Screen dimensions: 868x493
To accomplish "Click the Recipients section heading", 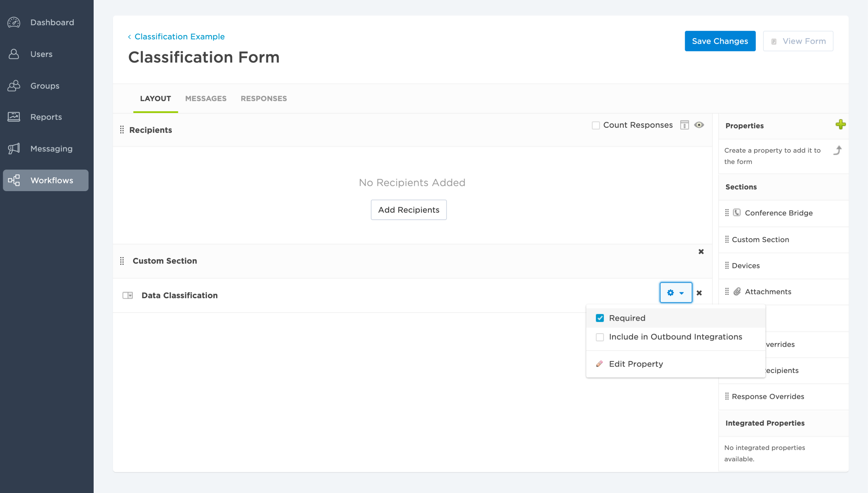I will coord(150,130).
